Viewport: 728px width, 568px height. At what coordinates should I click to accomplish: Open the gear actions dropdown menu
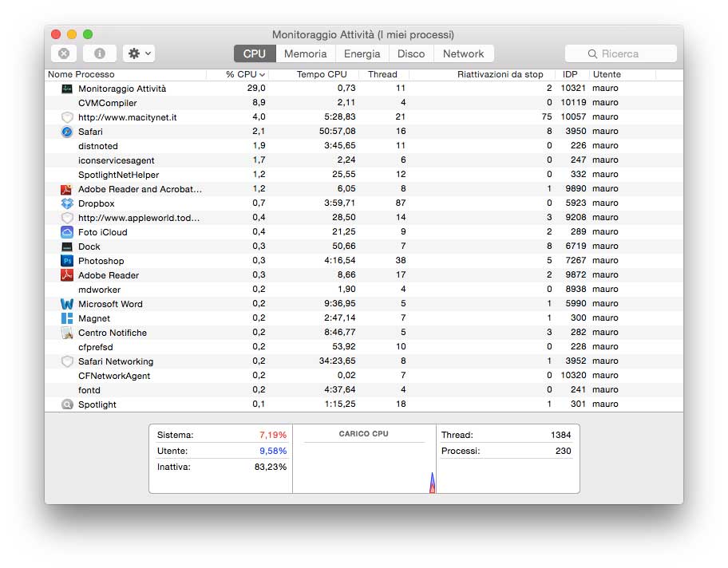coord(139,53)
